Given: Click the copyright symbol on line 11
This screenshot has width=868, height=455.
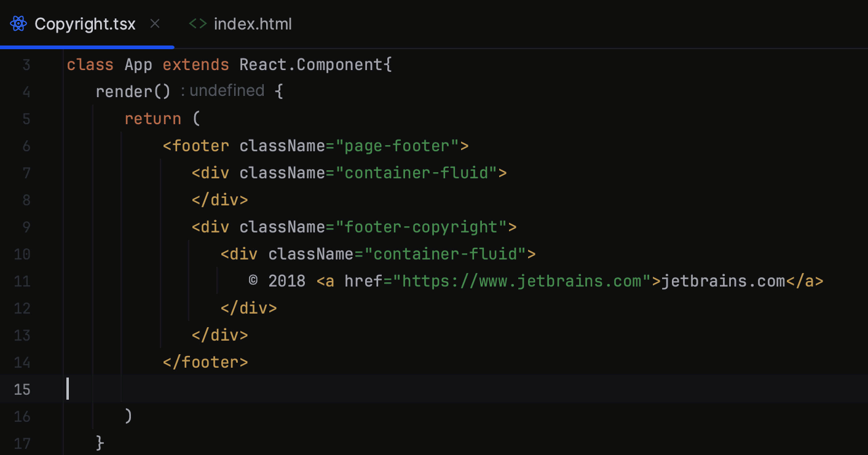Looking at the screenshot, I should click(x=252, y=281).
